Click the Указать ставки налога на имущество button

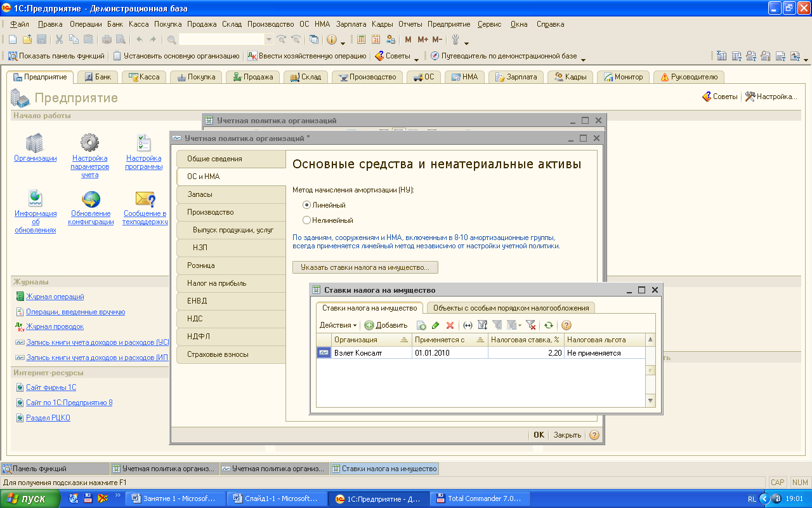[365, 267]
